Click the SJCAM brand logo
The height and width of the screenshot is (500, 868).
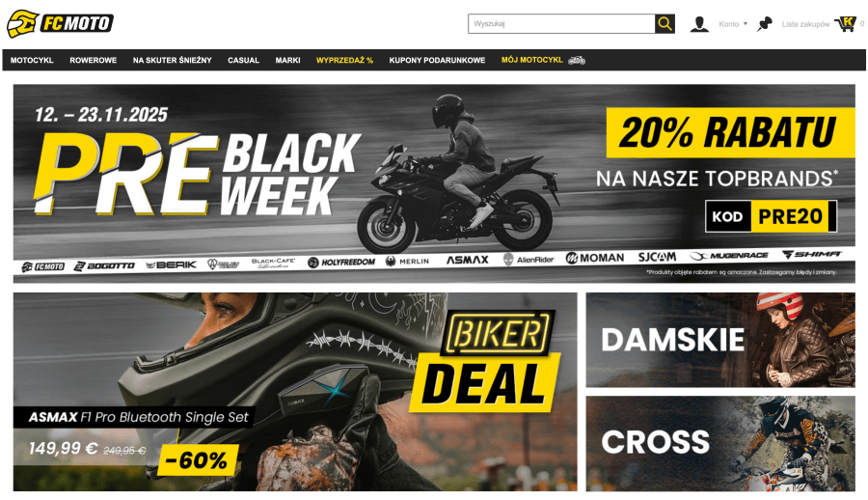tap(657, 257)
